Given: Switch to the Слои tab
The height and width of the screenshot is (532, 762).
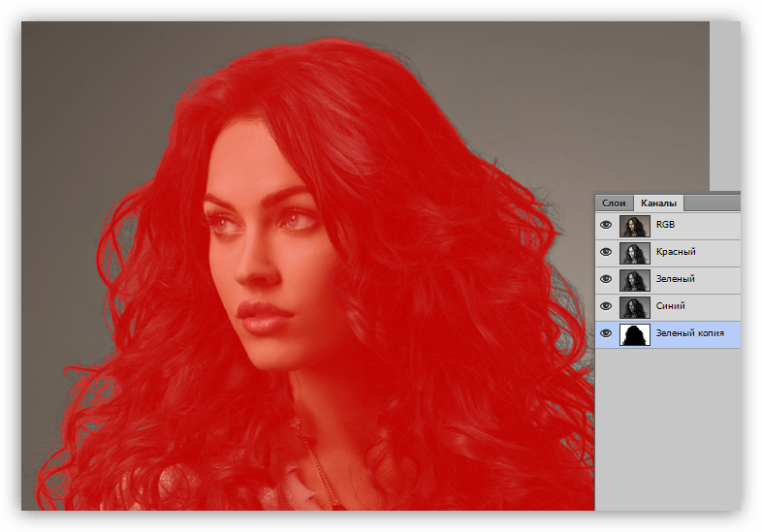Looking at the screenshot, I should click(x=614, y=203).
